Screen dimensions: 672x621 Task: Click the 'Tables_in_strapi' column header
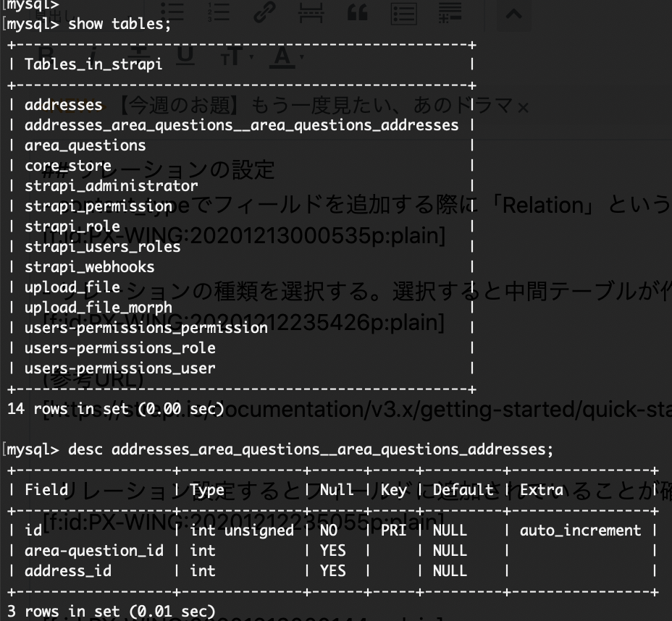pos(93,64)
